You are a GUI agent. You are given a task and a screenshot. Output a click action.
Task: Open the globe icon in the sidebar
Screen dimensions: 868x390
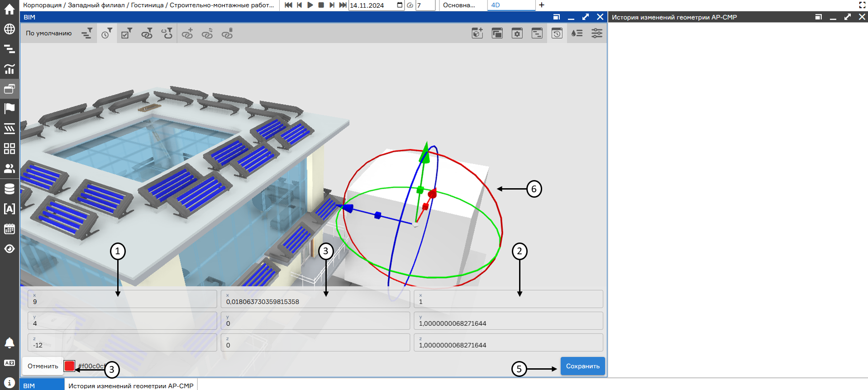tap(10, 29)
